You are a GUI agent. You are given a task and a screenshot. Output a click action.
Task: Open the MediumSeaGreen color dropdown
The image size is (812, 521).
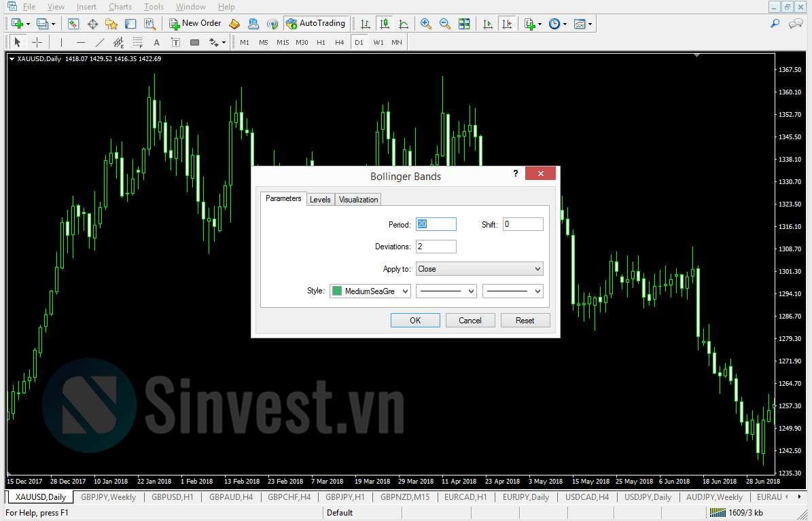point(370,291)
